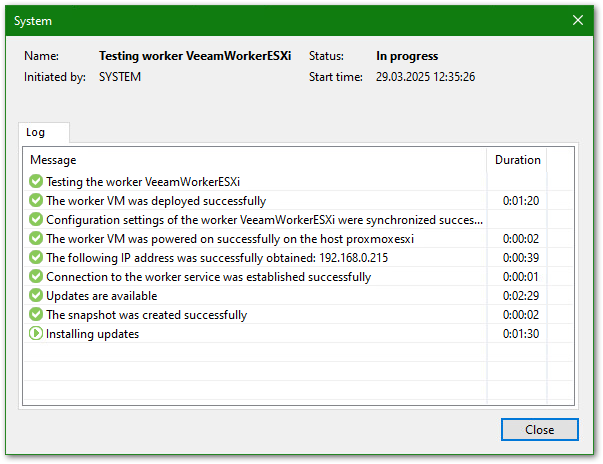Image resolution: width=603 pixels, height=464 pixels.
Task: Click the success icon for Connection to worker service
Action: tap(36, 277)
